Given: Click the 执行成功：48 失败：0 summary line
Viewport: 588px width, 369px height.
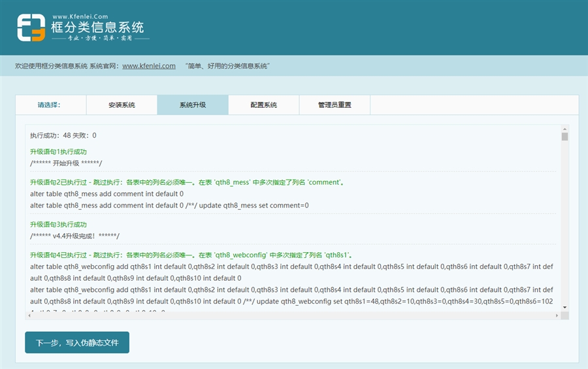Looking at the screenshot, I should 63,136.
